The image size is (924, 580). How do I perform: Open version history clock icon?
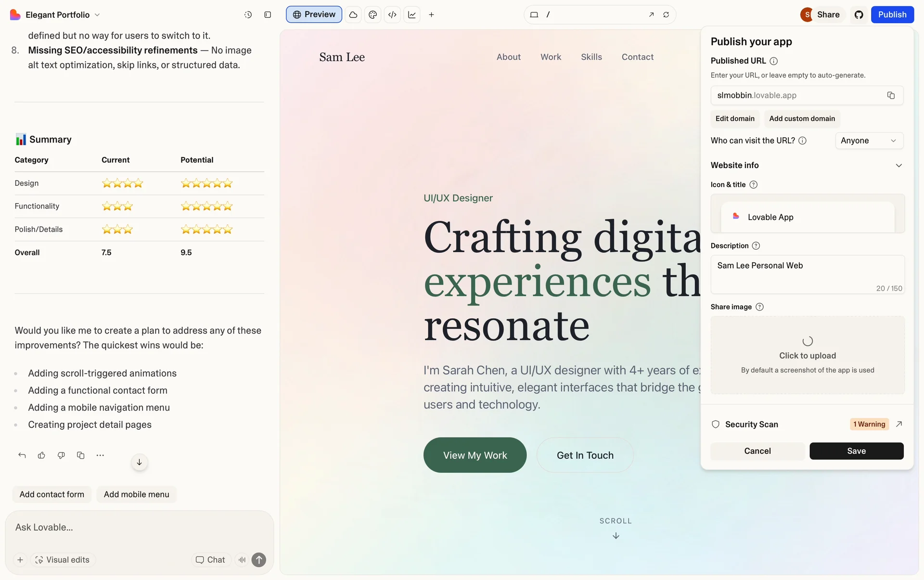click(248, 15)
